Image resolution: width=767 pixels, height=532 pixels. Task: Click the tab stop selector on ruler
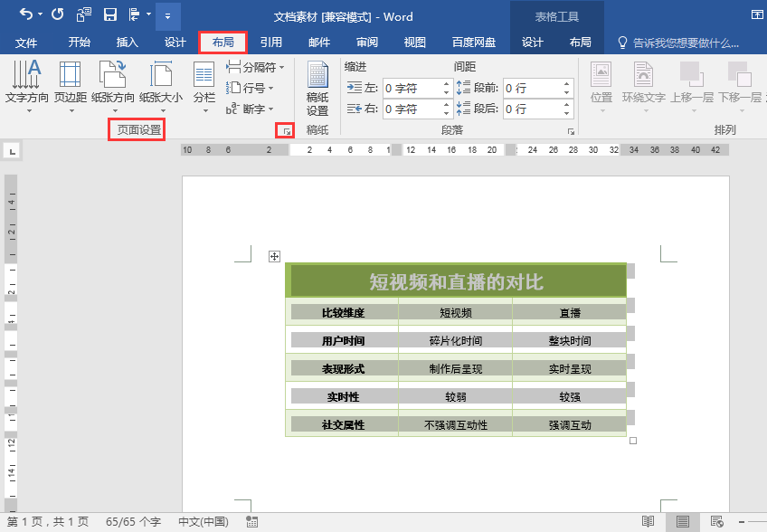[x=13, y=151]
